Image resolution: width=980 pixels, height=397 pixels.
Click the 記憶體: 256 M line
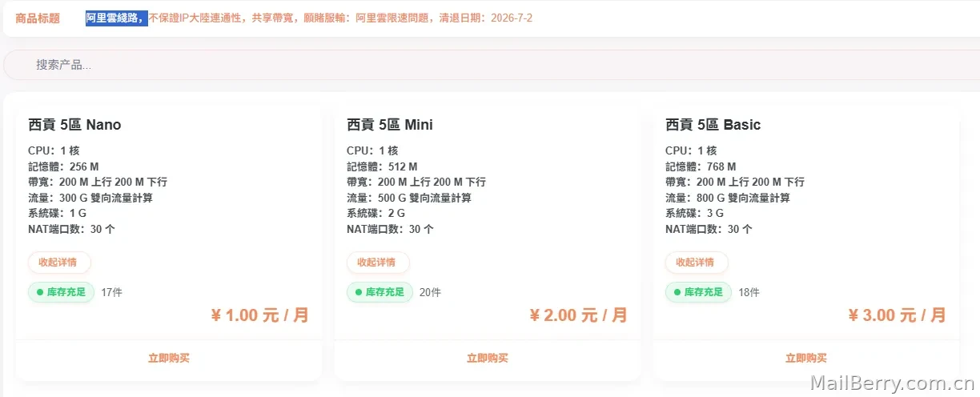(63, 167)
